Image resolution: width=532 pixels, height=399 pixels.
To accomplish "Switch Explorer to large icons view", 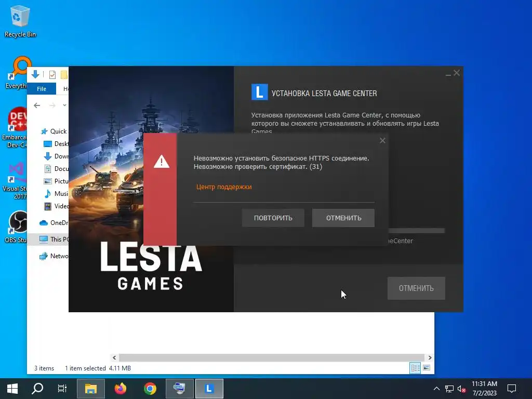I will [x=427, y=368].
